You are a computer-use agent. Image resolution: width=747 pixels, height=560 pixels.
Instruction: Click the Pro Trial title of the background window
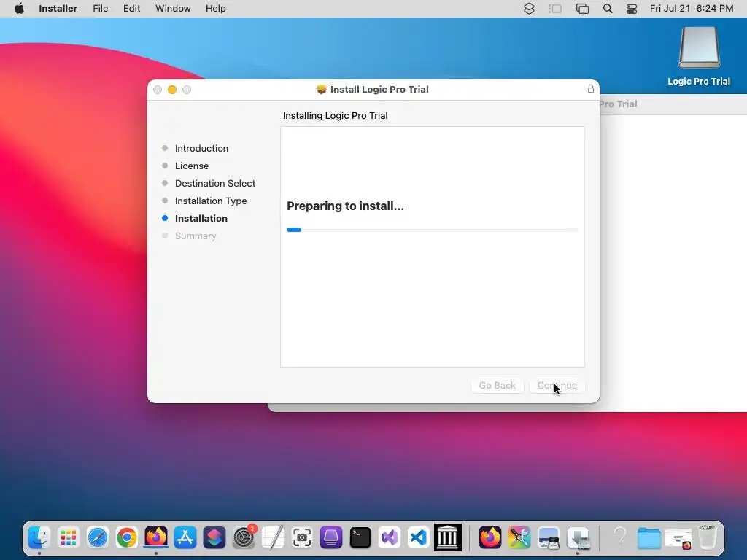(x=619, y=104)
